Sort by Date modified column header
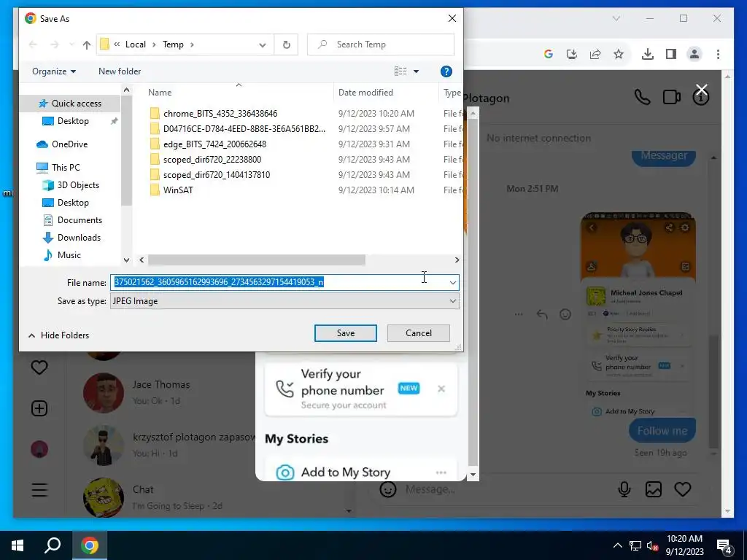 [x=365, y=93]
